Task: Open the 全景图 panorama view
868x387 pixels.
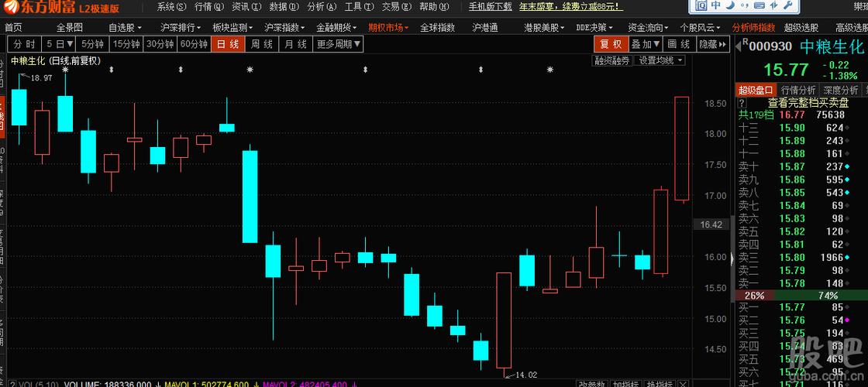Action: coord(69,28)
